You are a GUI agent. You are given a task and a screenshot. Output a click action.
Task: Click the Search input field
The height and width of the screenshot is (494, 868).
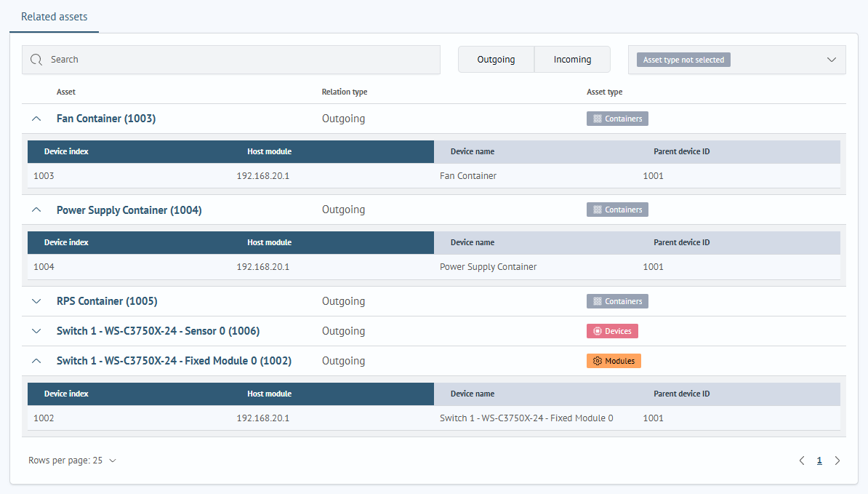coord(231,60)
